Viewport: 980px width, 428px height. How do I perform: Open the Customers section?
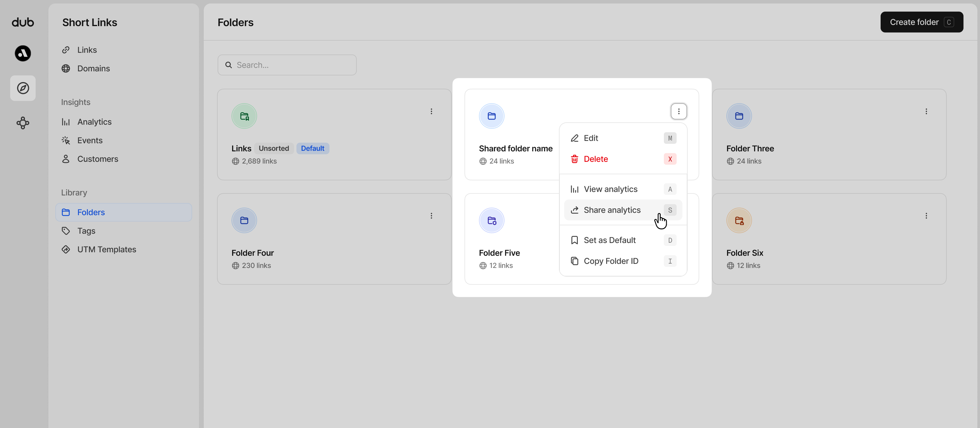tap(98, 159)
